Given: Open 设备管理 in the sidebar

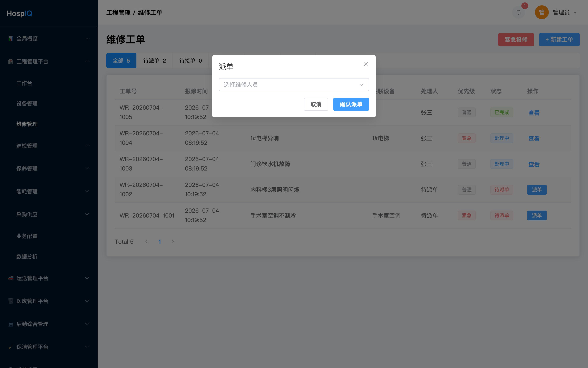Looking at the screenshot, I should click(x=27, y=104).
